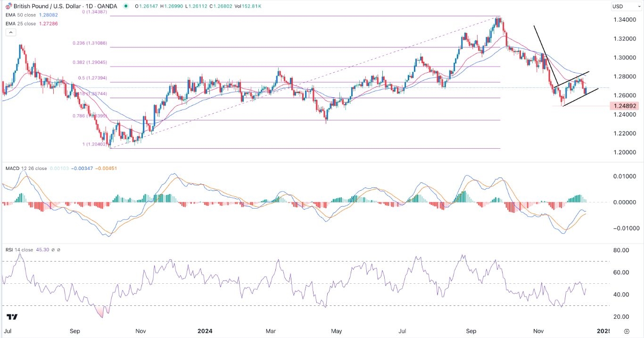644x338 pixels.
Task: Select the 2024 label on time axis
Action: click(205, 331)
